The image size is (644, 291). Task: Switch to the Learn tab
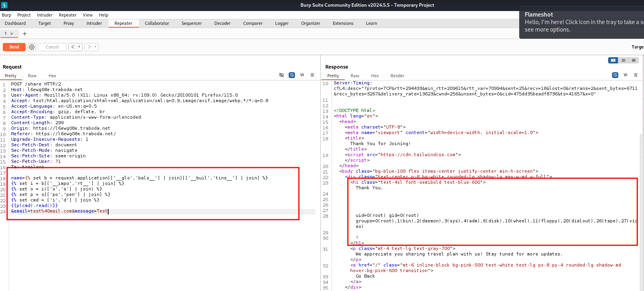(372, 23)
